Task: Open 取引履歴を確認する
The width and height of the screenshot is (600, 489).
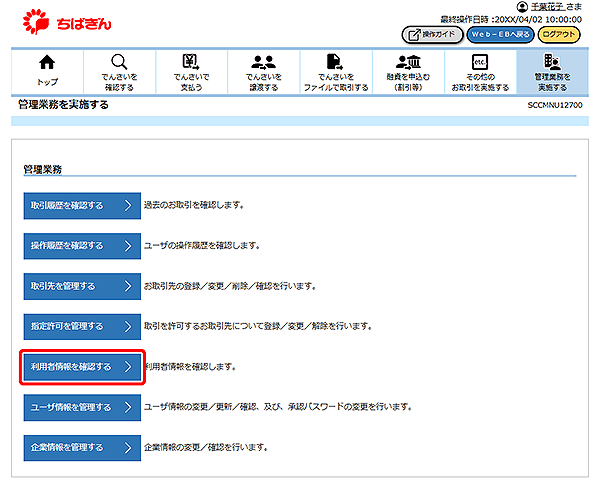Action: (82, 206)
